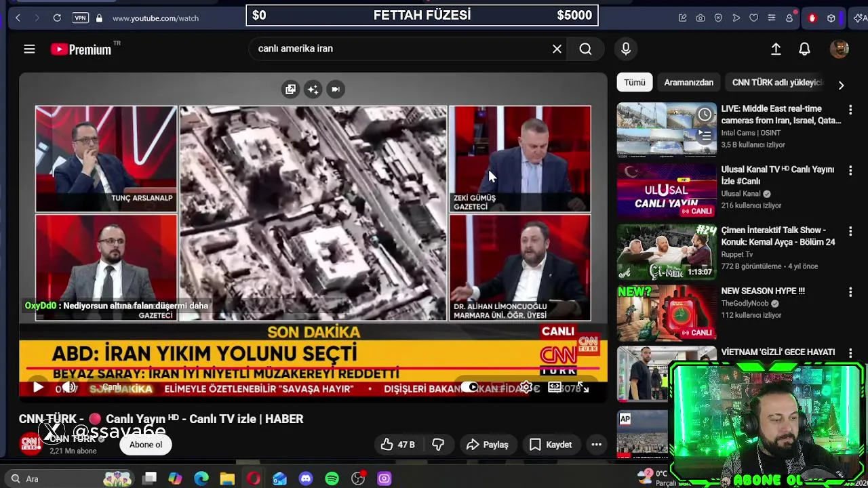
Task: Share video via Paylaş button
Action: tap(488, 445)
